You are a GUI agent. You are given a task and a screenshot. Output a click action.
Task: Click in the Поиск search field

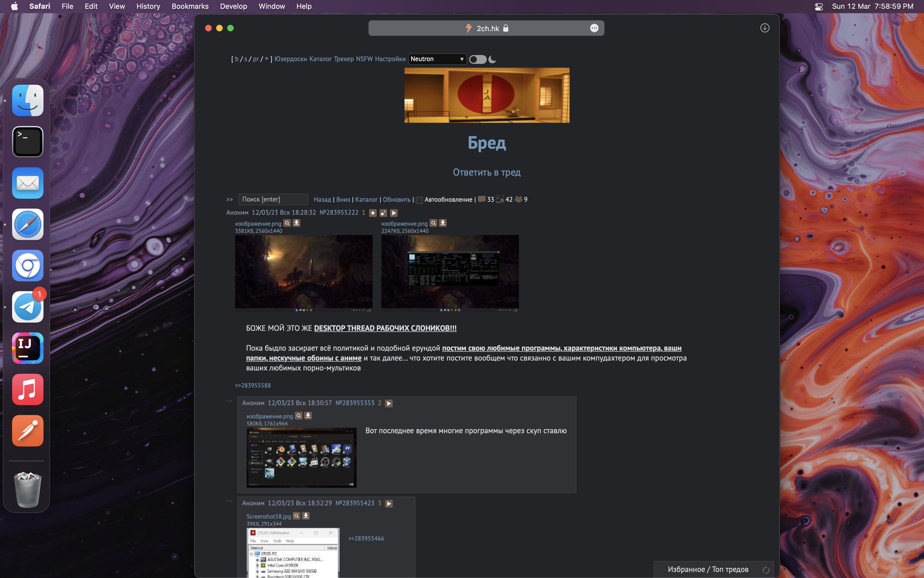[x=273, y=200]
